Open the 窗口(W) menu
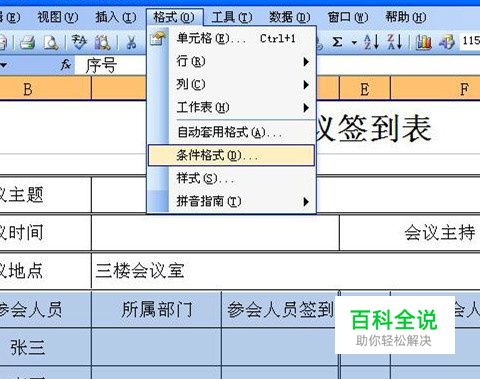 pos(348,17)
